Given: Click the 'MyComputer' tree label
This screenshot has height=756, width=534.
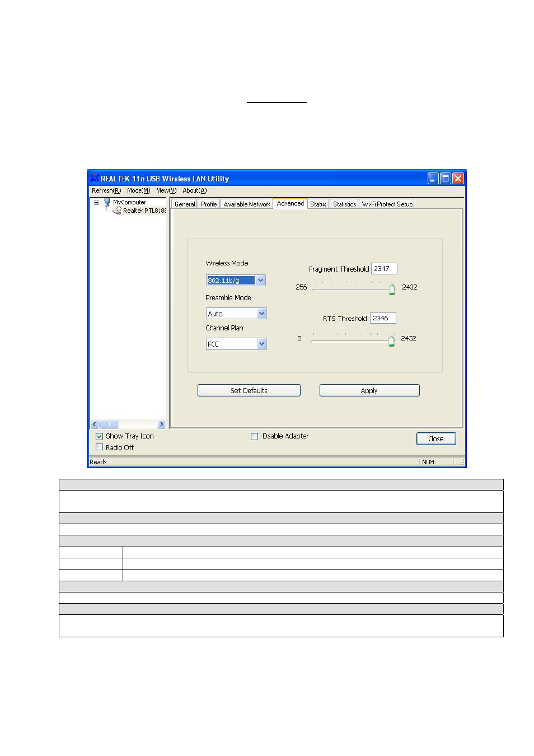Looking at the screenshot, I should click(x=129, y=202).
